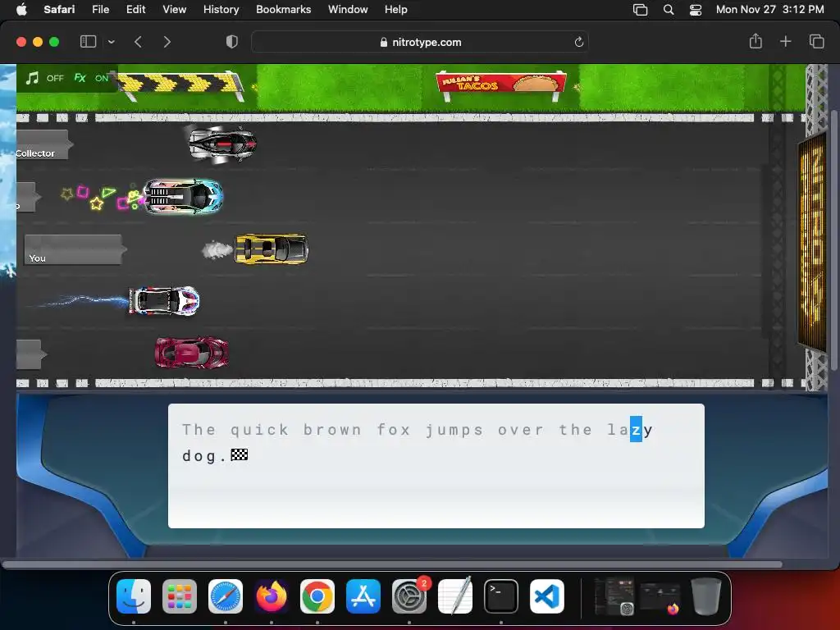This screenshot has width=840, height=630.
Task: Open Launchpad from the Dock
Action: point(180,596)
